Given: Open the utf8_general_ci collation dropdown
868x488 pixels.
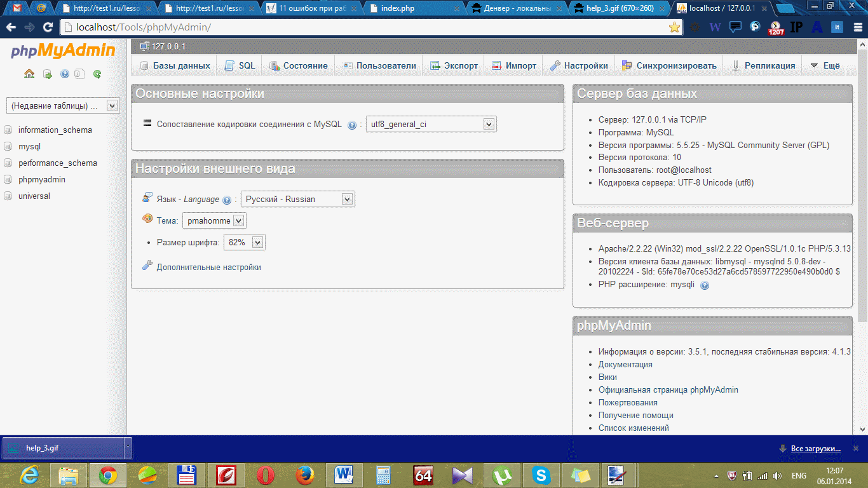Looking at the screenshot, I should 431,125.
